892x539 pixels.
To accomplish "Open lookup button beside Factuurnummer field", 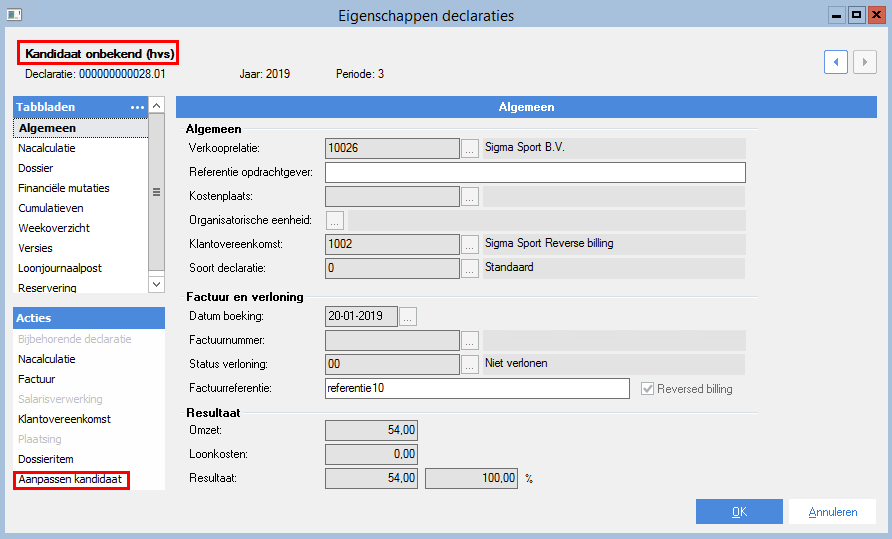I will (x=469, y=340).
